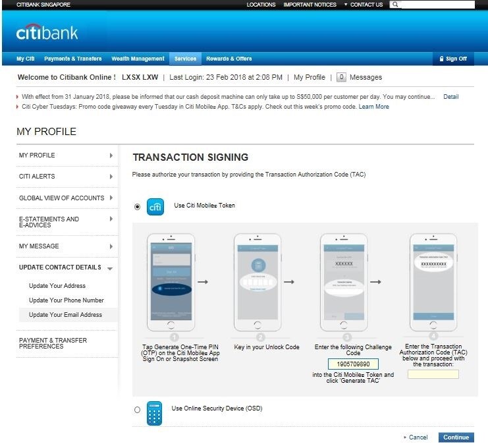The height and width of the screenshot is (448, 488).
Task: Click the MY MESSAGE sidebar label
Action: click(39, 246)
